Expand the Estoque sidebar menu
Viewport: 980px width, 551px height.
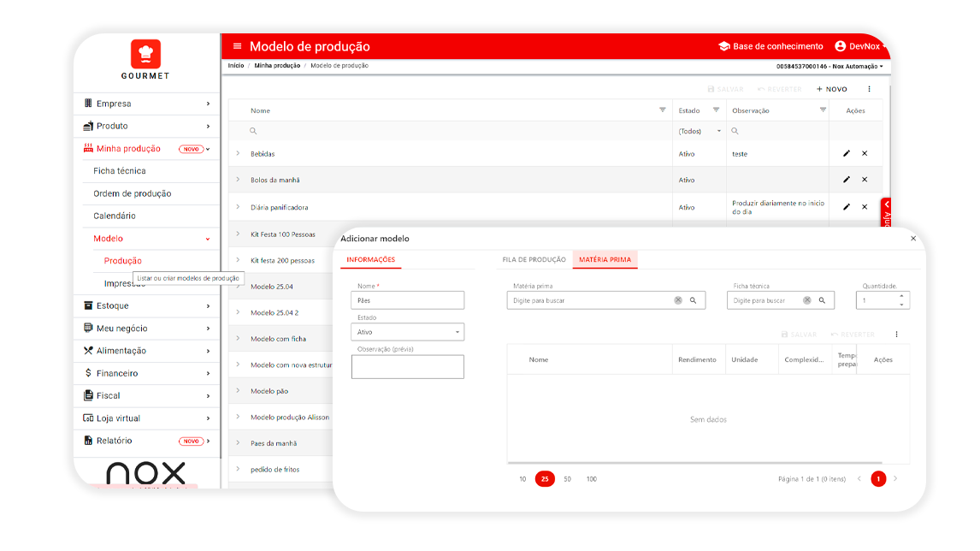(147, 305)
